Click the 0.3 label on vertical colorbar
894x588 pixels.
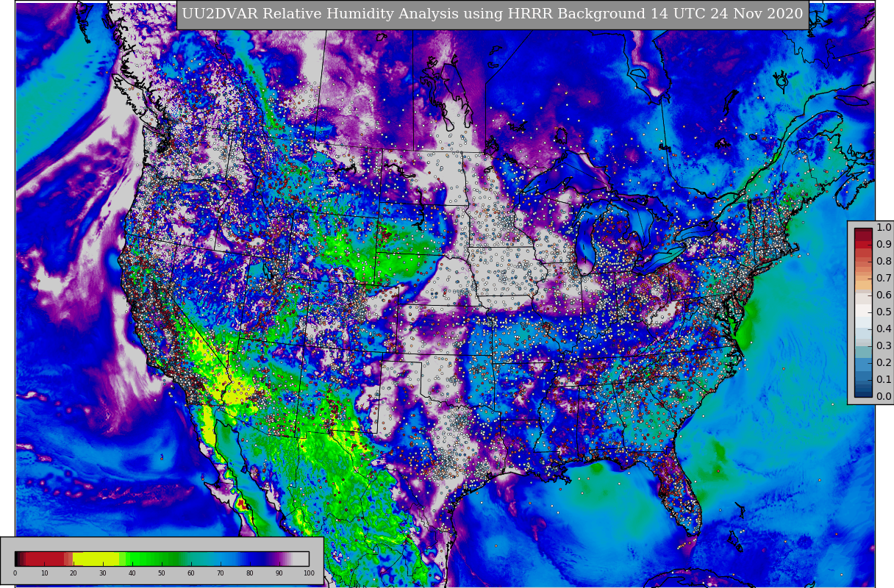tap(884, 346)
